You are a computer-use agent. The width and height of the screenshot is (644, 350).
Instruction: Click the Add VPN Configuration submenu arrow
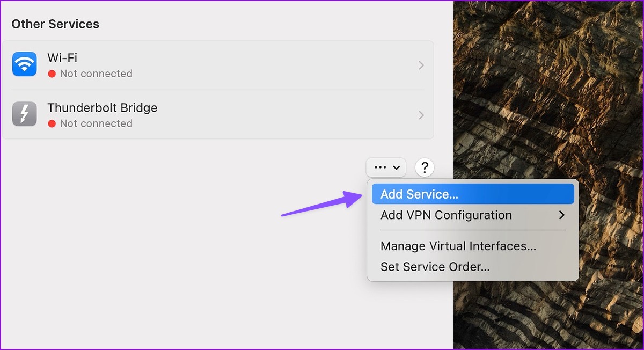(561, 215)
